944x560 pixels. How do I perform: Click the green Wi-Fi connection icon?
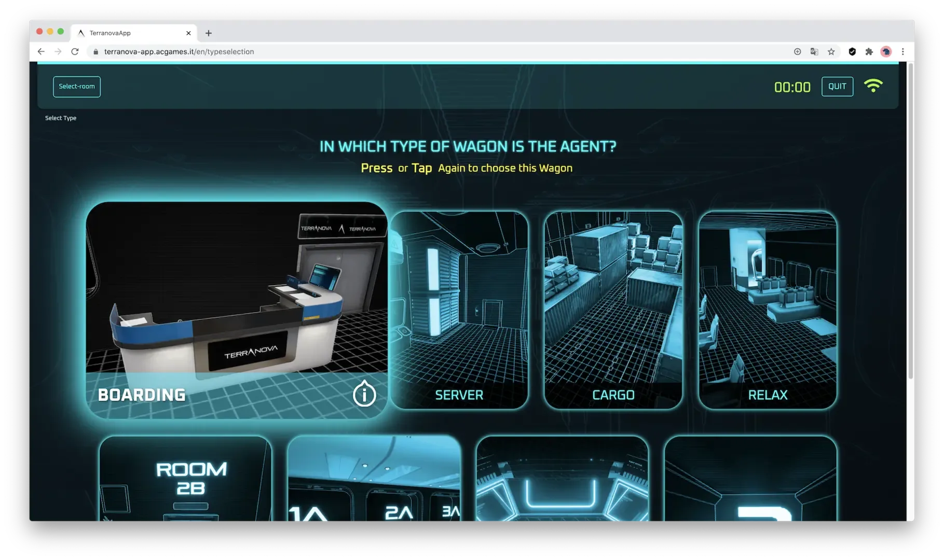pyautogui.click(x=873, y=86)
